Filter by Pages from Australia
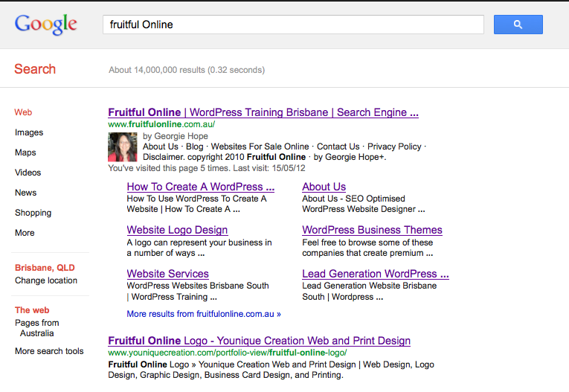 click(37, 328)
